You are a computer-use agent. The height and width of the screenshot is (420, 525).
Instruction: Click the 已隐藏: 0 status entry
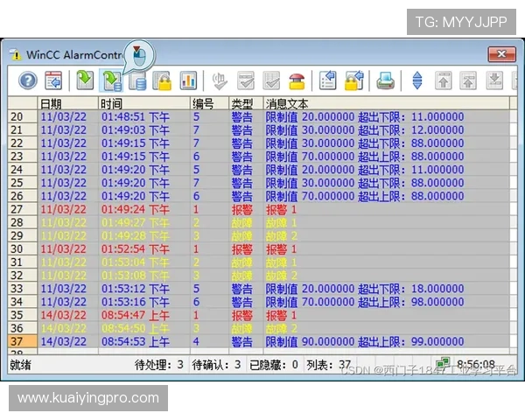(x=274, y=364)
